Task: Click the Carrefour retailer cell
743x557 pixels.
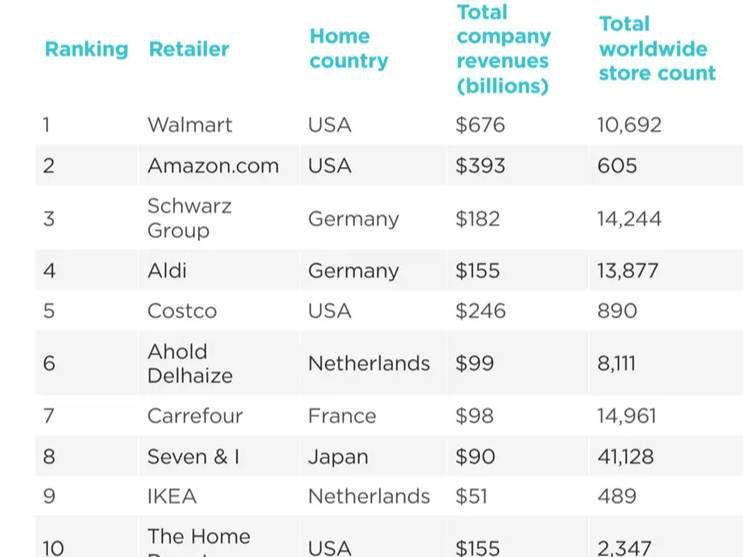Action: (x=195, y=416)
